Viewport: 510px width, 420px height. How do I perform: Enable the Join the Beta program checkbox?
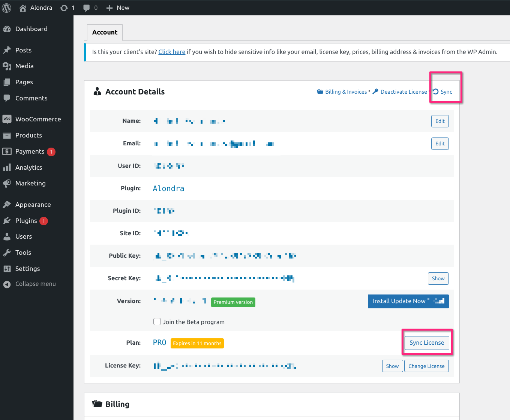[x=157, y=321]
